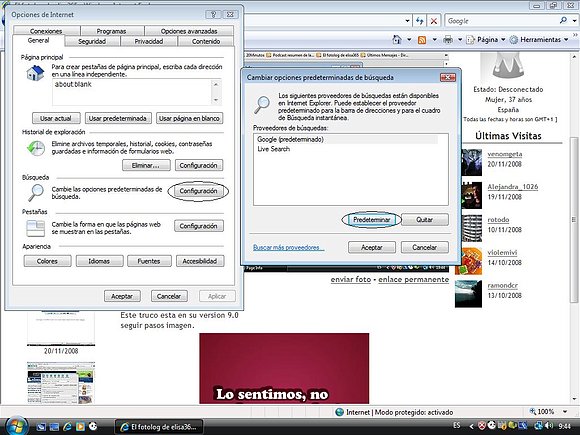Screen dimensions: 580x435
Task: Click the Refresh icon beside address bar
Action: 419,21
